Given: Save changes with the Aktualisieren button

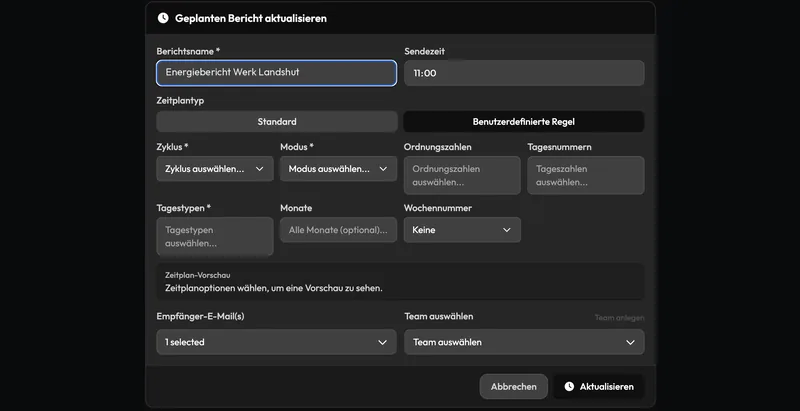Looking at the screenshot, I should click(x=599, y=387).
